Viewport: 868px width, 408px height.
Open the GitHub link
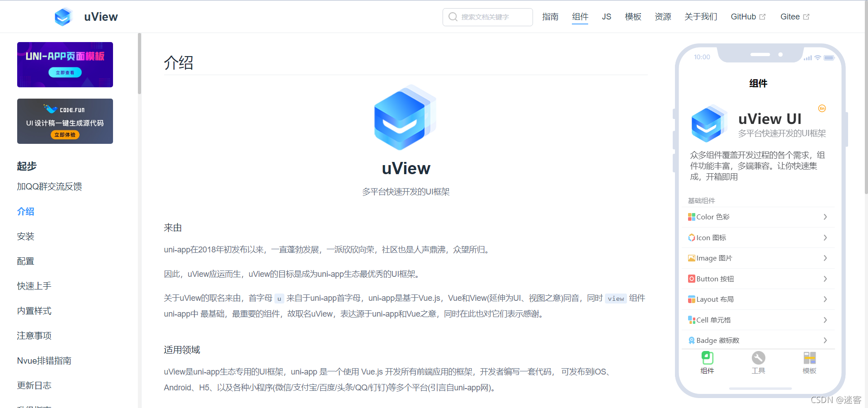pyautogui.click(x=748, y=17)
